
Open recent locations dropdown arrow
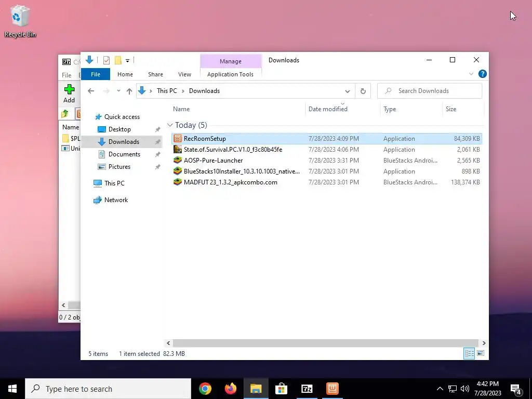(x=118, y=91)
